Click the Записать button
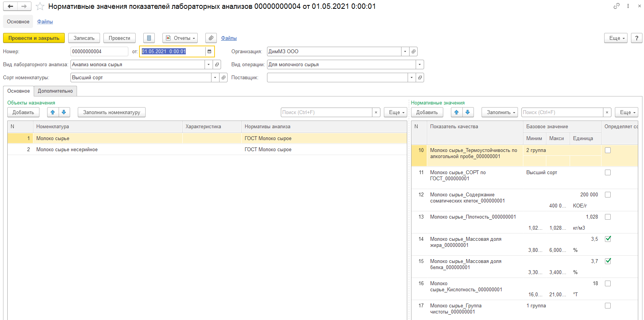 pyautogui.click(x=84, y=38)
